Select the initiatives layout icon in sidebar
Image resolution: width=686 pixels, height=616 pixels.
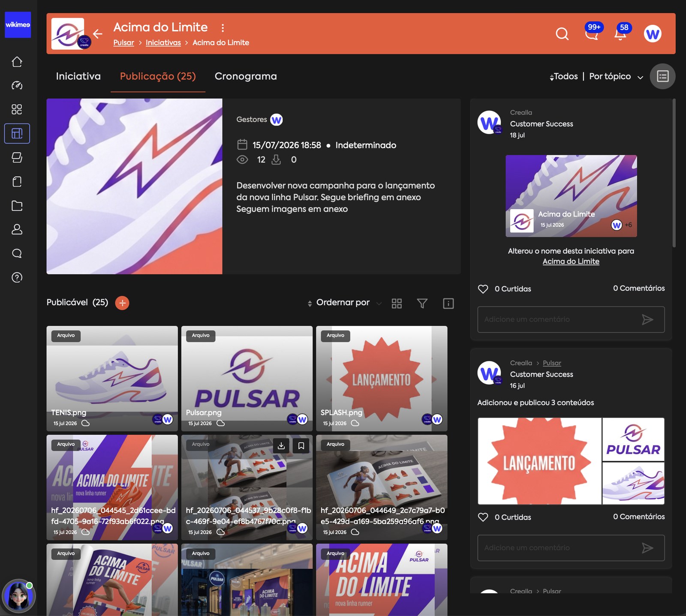click(x=17, y=133)
